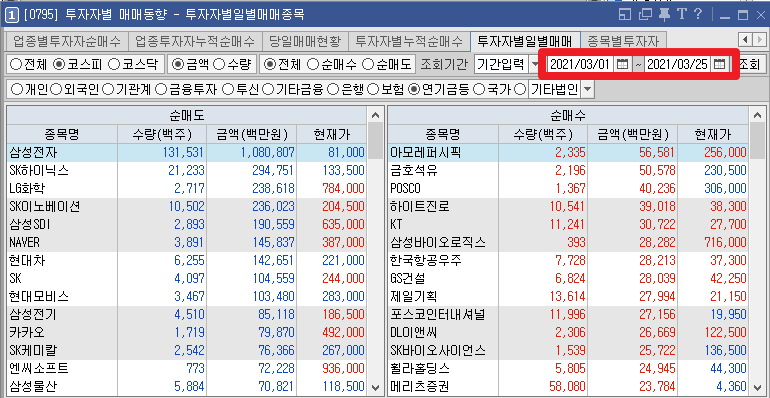770x398 pixels.
Task: Click the T font size icon
Action: coord(681,14)
